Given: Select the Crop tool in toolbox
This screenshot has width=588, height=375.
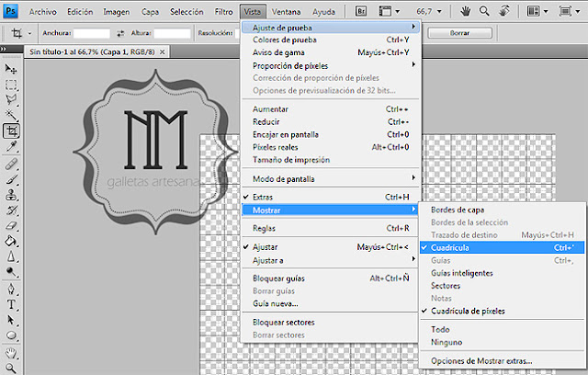Looking at the screenshot, I should tap(11, 131).
